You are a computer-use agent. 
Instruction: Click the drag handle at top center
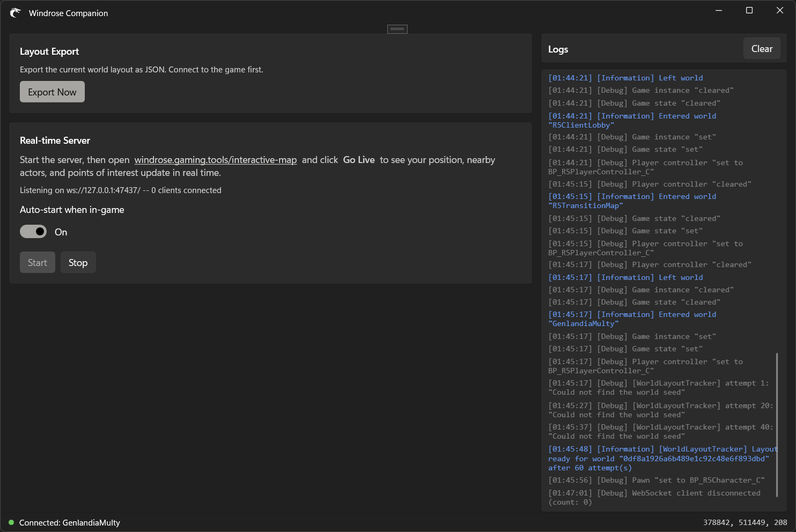pos(397,29)
